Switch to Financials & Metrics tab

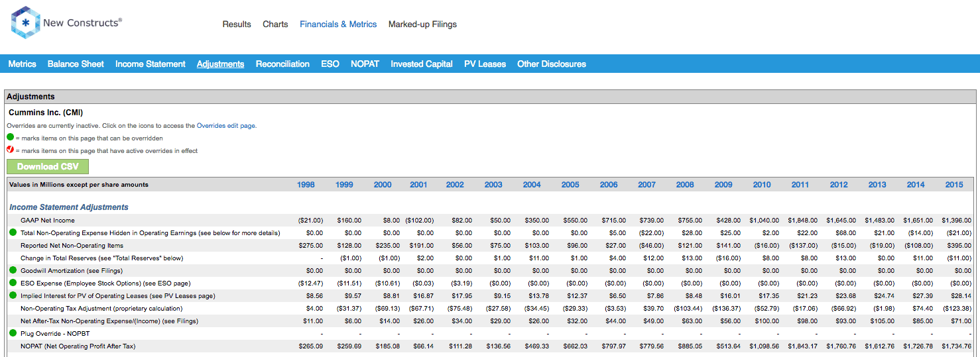point(338,25)
